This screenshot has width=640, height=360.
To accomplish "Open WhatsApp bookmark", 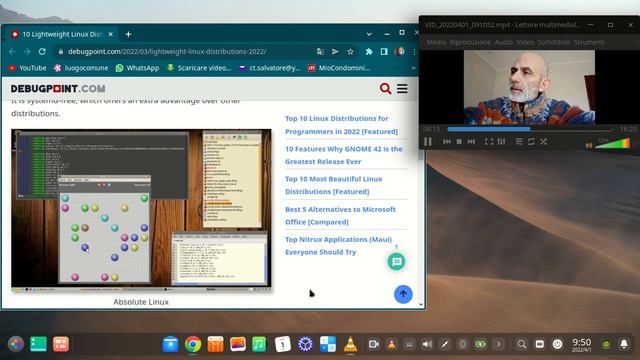I will pos(137,68).
